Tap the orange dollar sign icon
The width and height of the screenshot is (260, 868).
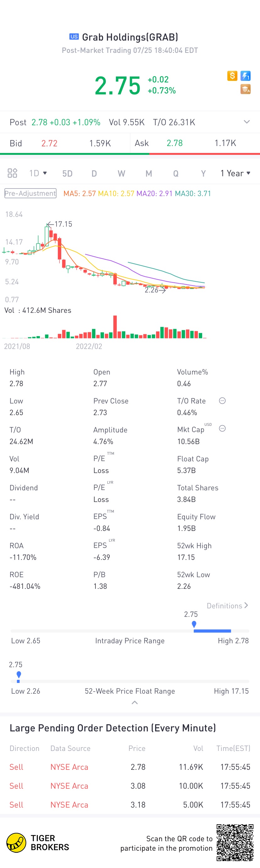[x=232, y=76]
